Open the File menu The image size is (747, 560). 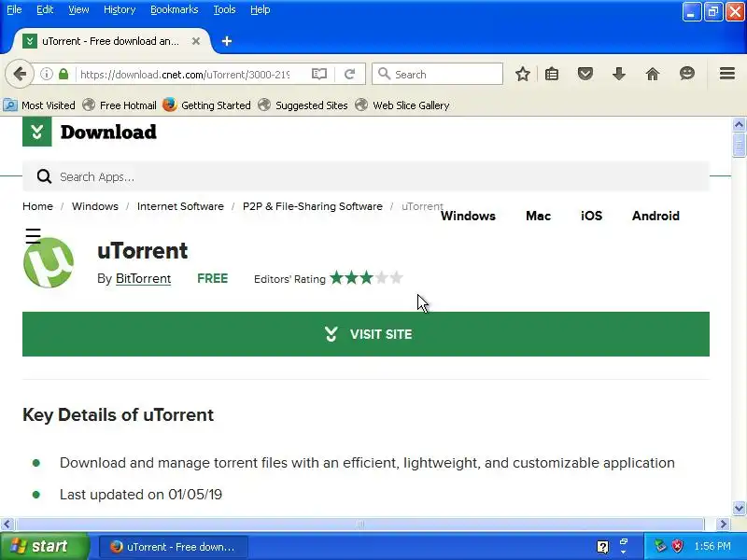click(x=14, y=9)
